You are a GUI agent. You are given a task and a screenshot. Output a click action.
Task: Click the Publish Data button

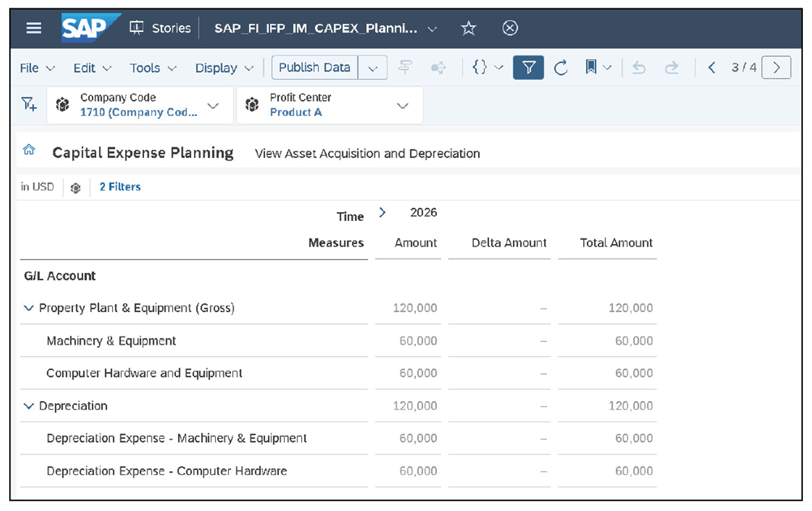point(315,67)
